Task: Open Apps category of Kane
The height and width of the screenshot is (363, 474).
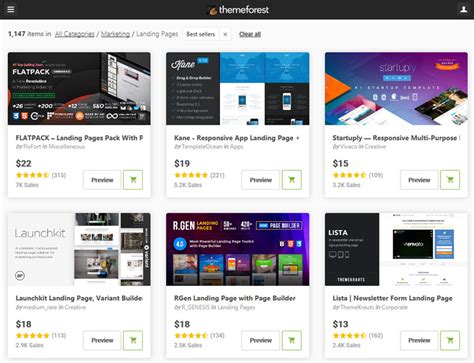Action: (x=236, y=147)
